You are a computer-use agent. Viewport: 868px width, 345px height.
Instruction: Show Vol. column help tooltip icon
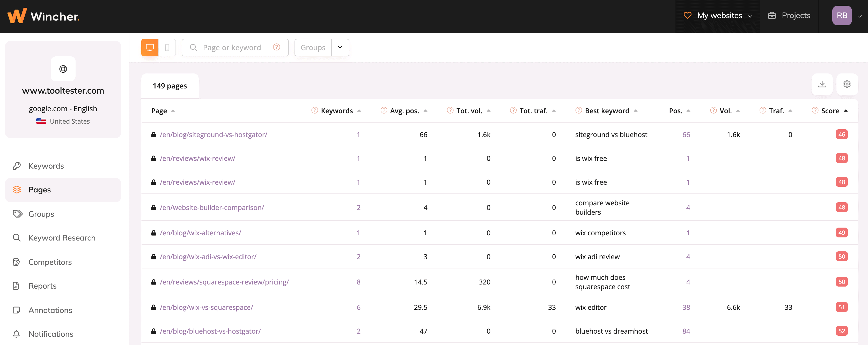click(713, 110)
